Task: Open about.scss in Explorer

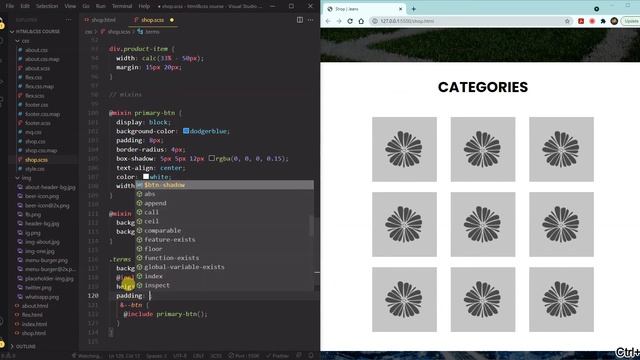Action: (x=37, y=68)
